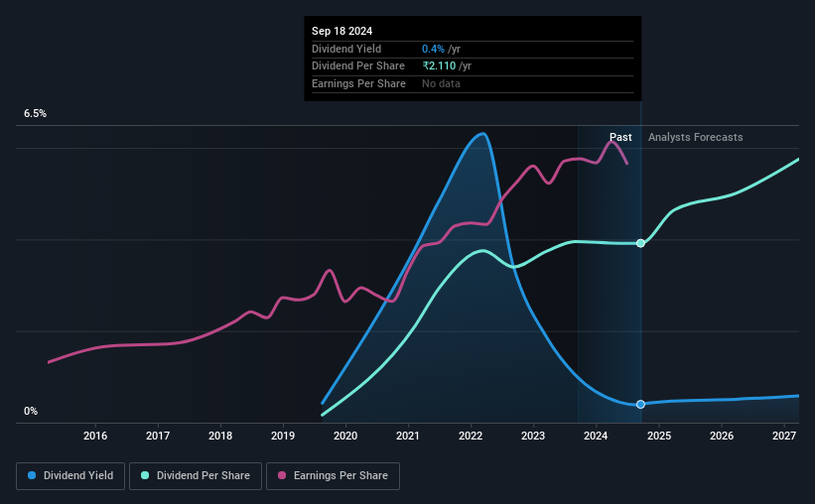Screen dimensions: 815x504
Task: Click the Sep 18 2024 tooltip date
Action: (342, 31)
